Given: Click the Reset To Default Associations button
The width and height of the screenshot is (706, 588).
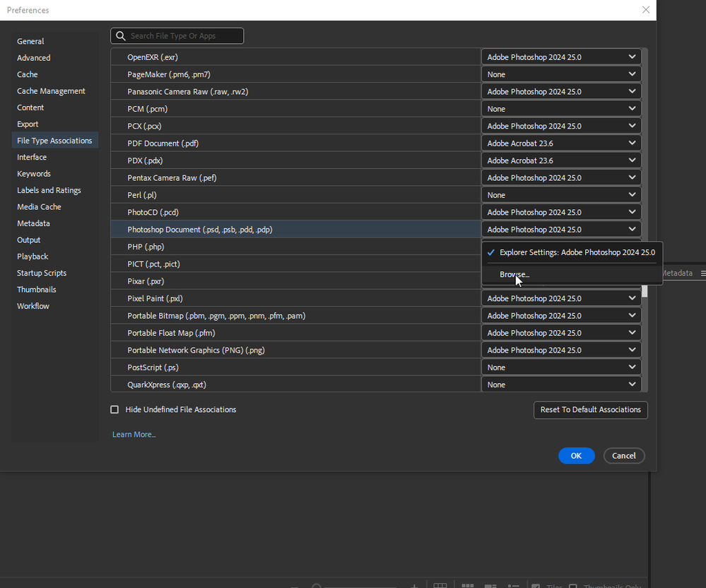Looking at the screenshot, I should (x=590, y=410).
